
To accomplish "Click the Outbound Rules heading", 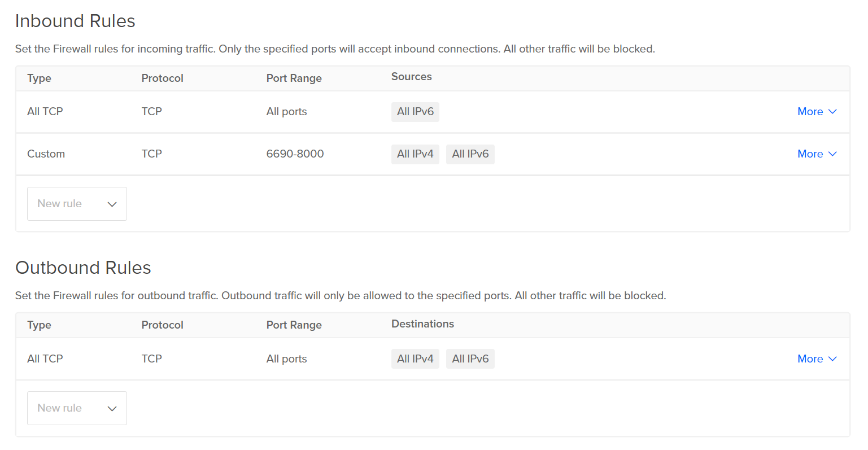I will coord(83,268).
